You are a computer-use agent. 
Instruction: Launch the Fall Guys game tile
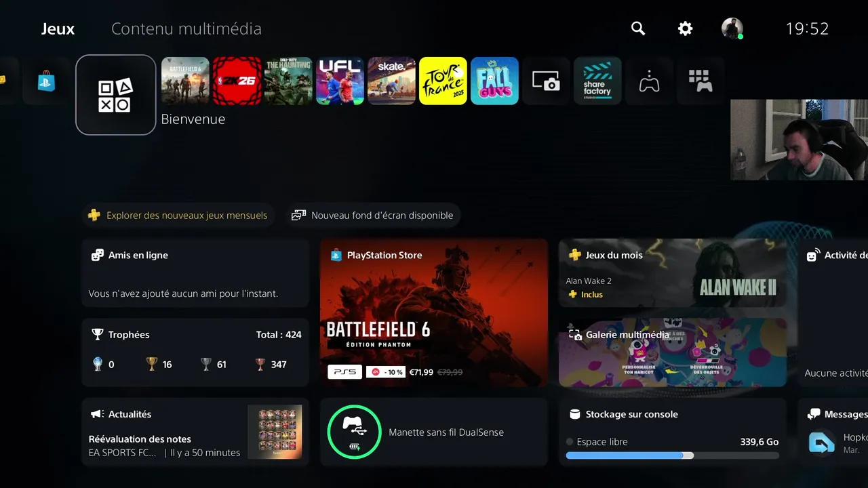click(494, 81)
